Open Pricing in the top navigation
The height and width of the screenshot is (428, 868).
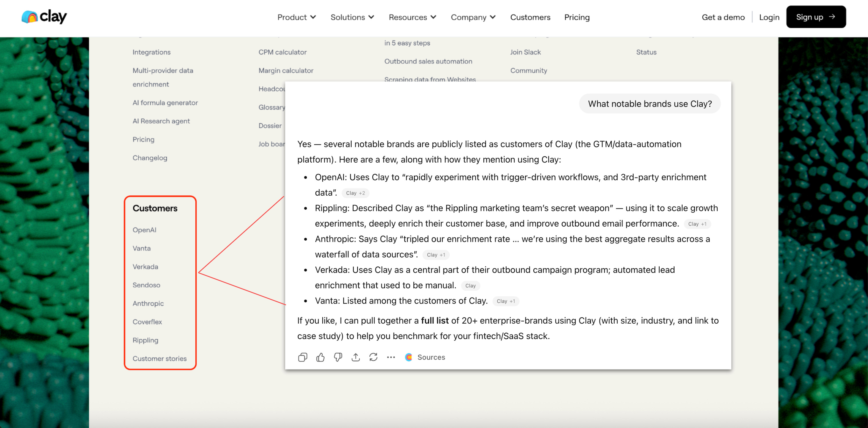coord(577,17)
